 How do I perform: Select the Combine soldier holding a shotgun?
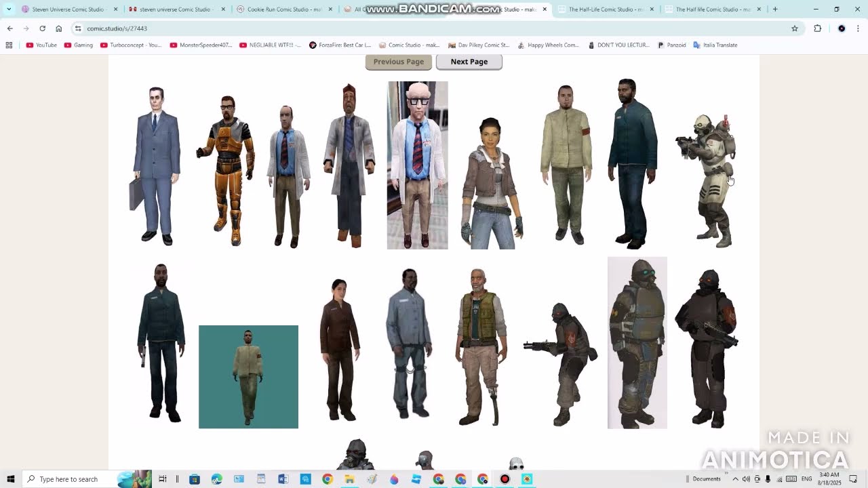coord(707,348)
